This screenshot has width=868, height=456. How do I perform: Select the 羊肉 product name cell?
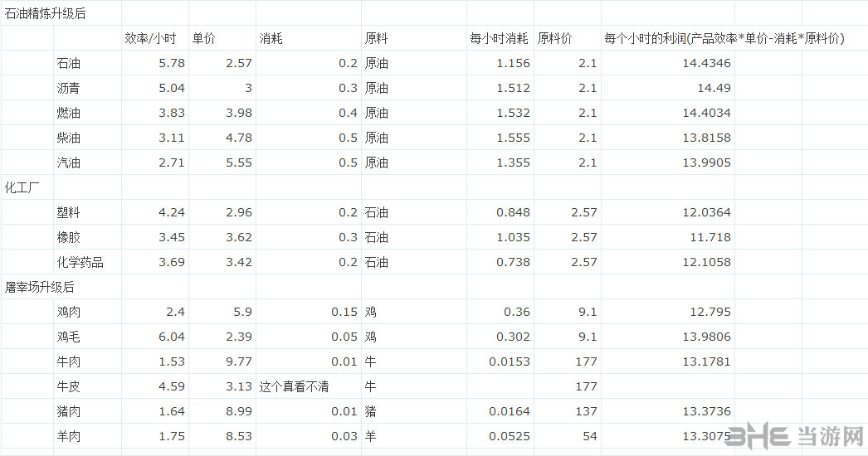click(69, 437)
